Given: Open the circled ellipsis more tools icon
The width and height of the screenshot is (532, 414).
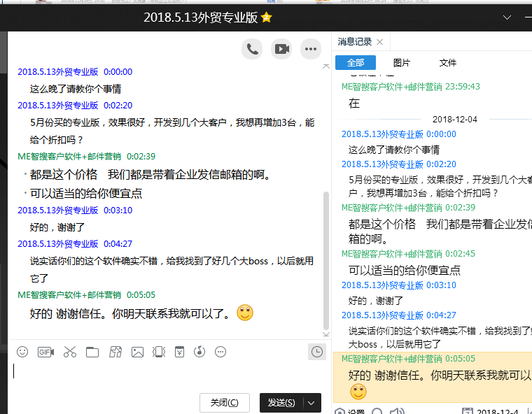Looking at the screenshot, I should (x=220, y=352).
